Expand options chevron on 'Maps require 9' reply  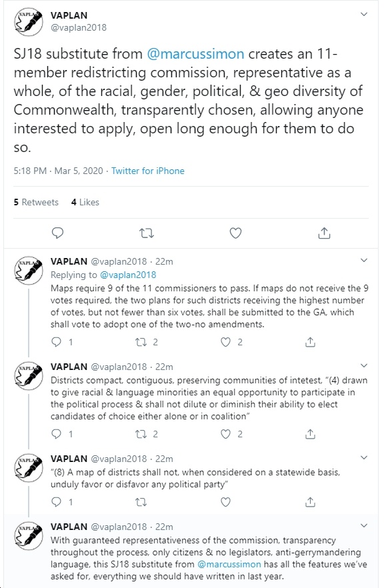click(363, 260)
